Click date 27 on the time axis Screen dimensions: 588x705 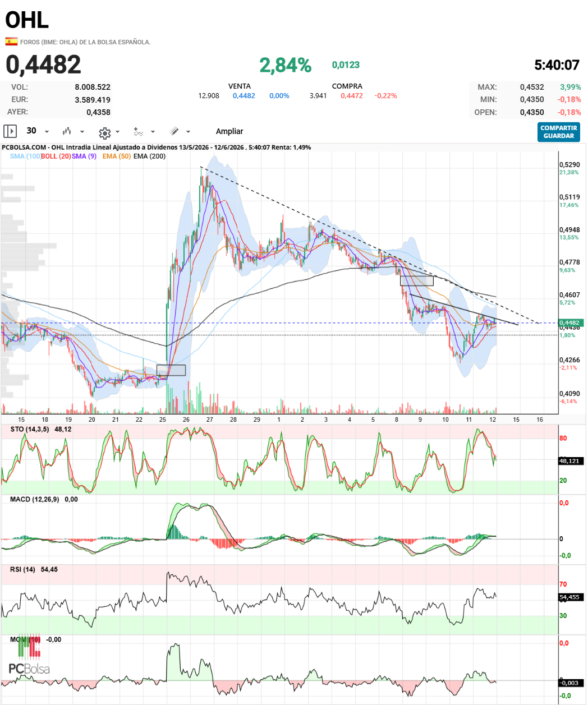coord(210,420)
